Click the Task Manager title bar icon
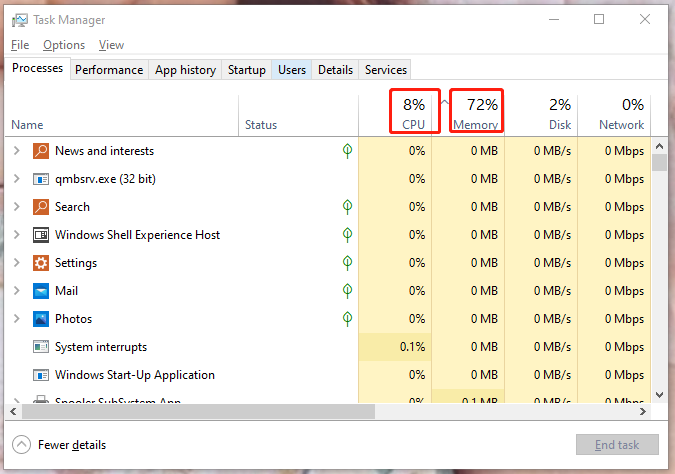The width and height of the screenshot is (675, 474). click(19, 20)
